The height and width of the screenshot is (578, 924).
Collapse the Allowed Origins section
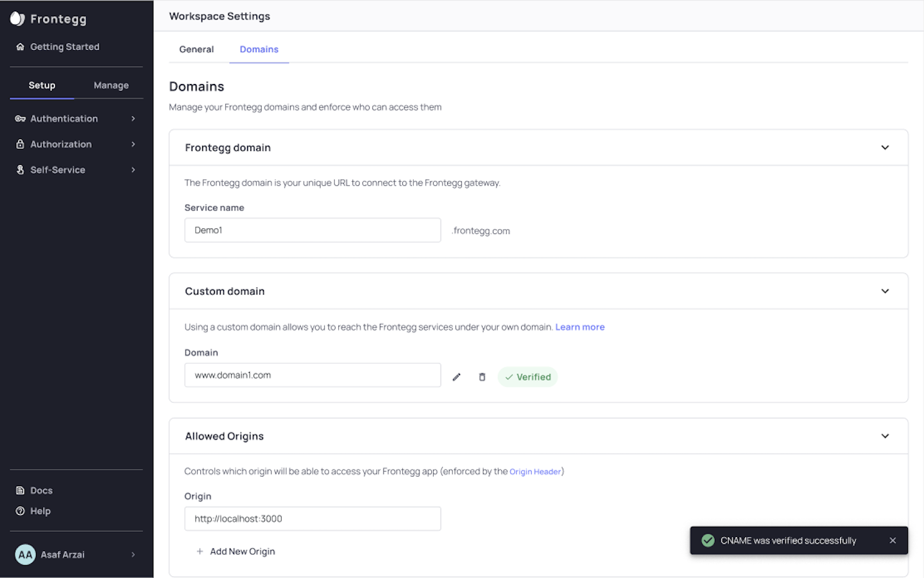point(885,436)
